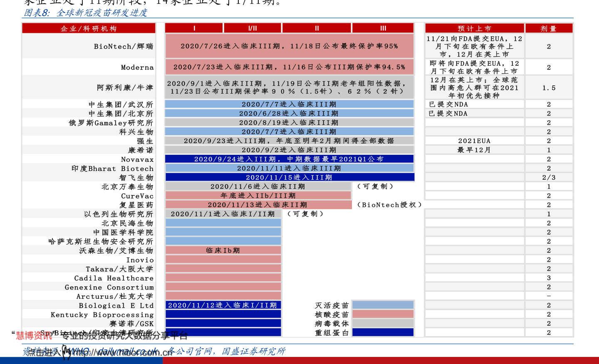Viewport: 599px width, 364px height.
Task: Click the CureVac row label
Action: pyautogui.click(x=137, y=196)
